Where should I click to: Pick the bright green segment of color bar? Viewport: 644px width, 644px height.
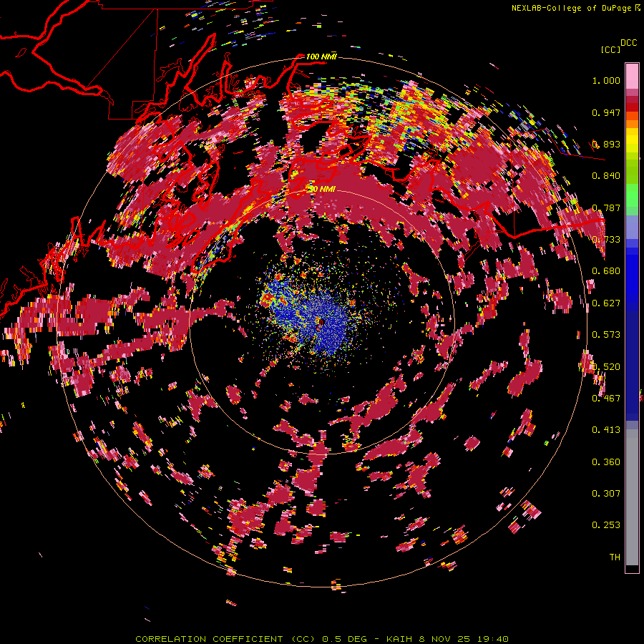(632, 195)
